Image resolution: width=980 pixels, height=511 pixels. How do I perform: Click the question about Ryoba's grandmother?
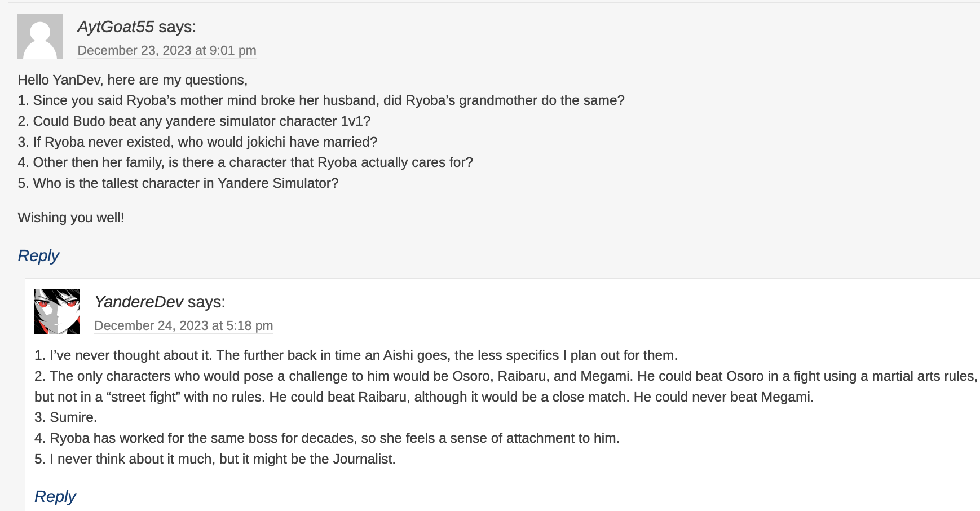(x=321, y=100)
